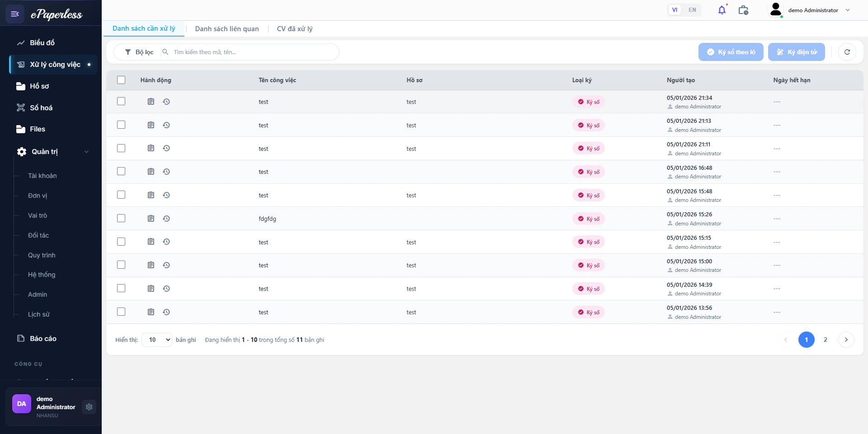868x434 pixels.
Task: Open Files in the sidebar
Action: point(53,129)
